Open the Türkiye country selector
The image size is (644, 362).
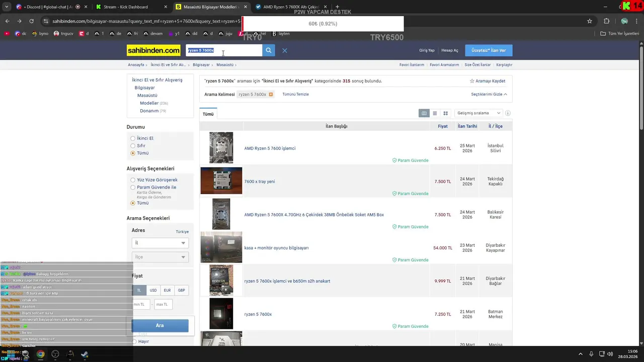click(x=182, y=232)
